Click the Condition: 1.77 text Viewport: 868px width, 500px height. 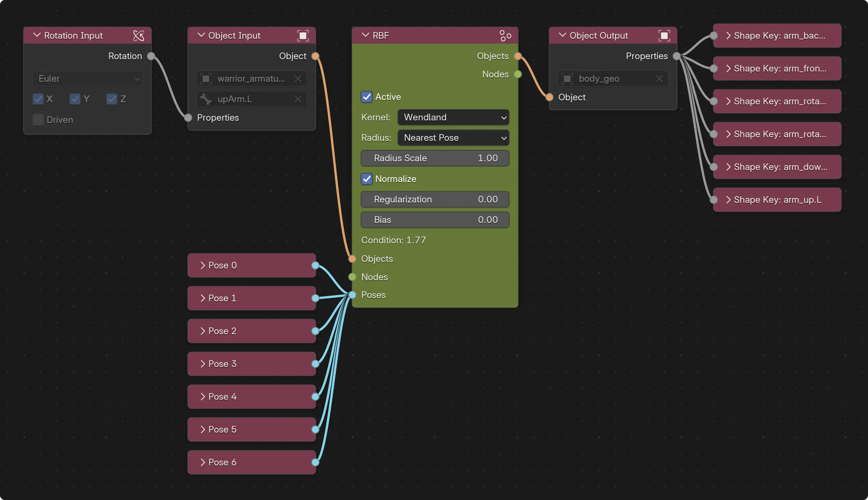393,240
